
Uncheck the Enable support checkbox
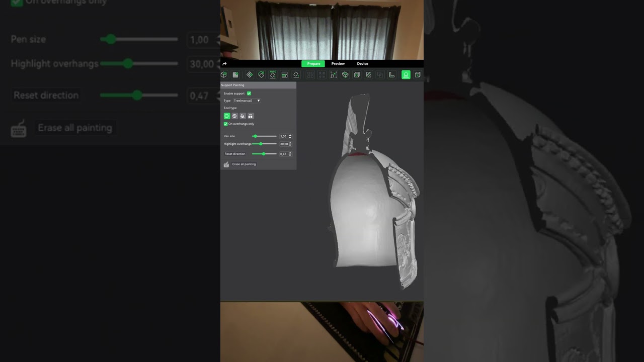click(249, 94)
